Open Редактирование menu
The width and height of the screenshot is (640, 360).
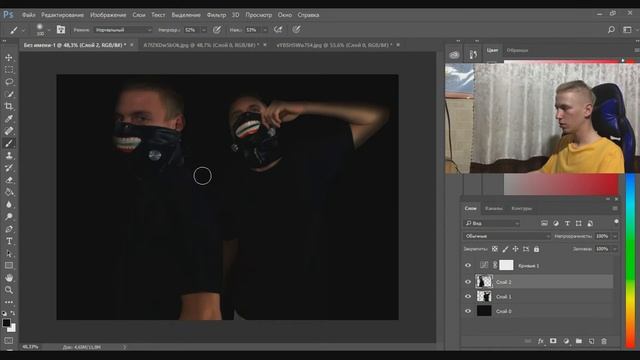(62, 15)
